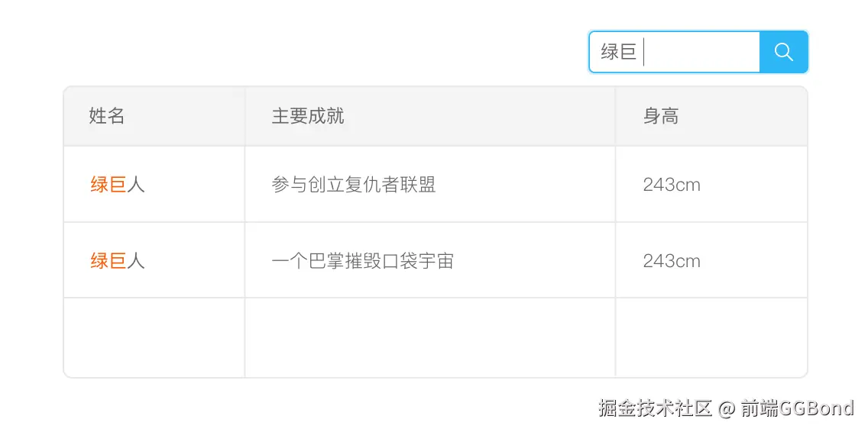Click the 掘金技术社区 watermark text

point(655,408)
